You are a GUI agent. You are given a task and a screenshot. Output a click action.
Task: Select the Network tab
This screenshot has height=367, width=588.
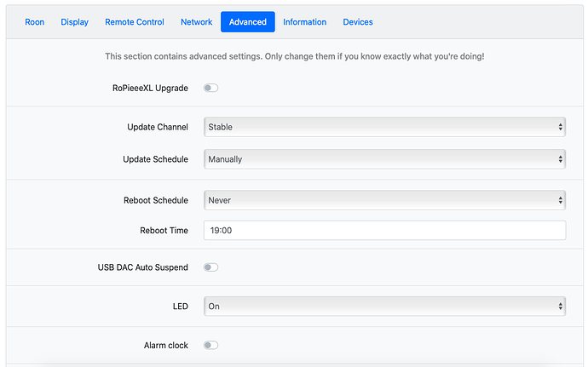(x=197, y=22)
